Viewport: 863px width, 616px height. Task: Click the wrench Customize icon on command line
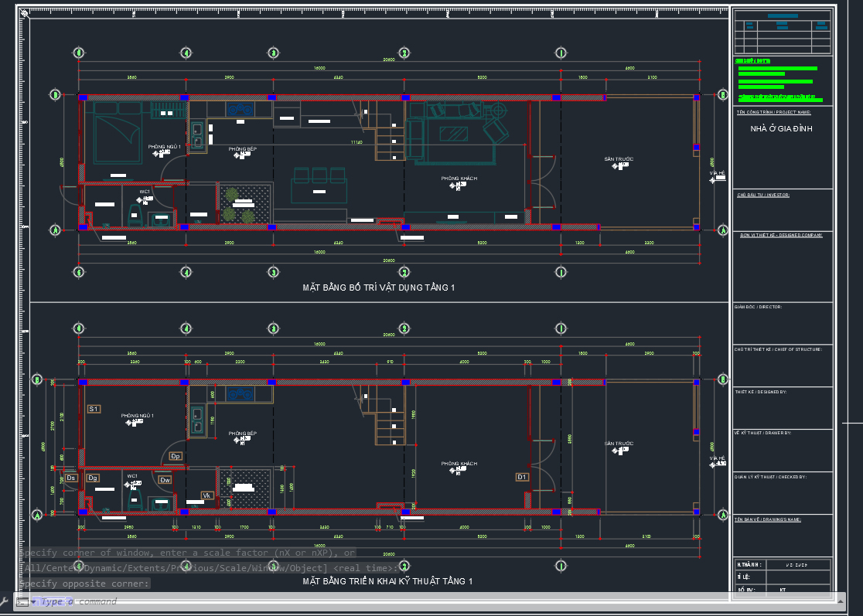[x=6, y=601]
